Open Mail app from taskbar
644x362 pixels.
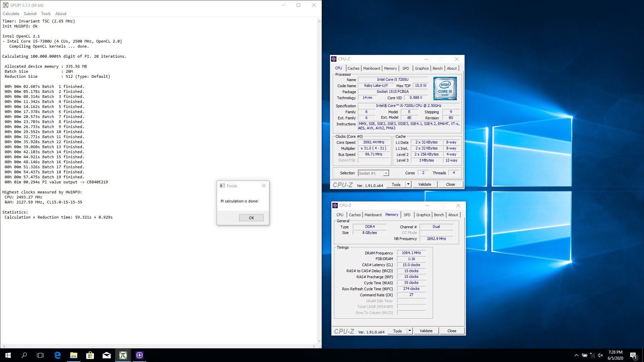[x=106, y=355]
